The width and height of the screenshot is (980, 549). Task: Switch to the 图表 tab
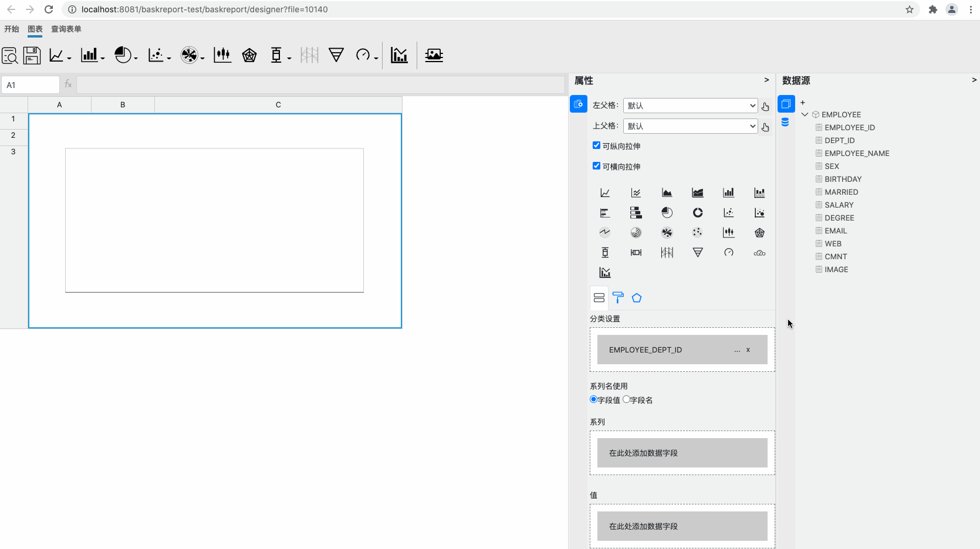click(35, 29)
